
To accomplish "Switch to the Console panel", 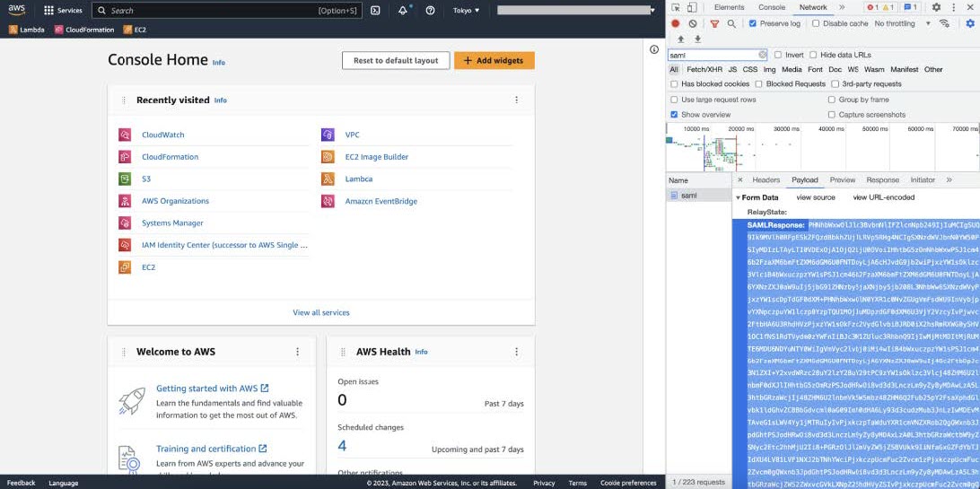I will point(772,7).
